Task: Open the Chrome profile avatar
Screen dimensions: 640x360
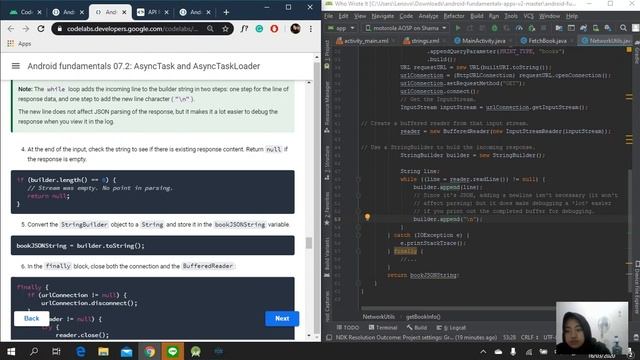Action: [x=296, y=29]
